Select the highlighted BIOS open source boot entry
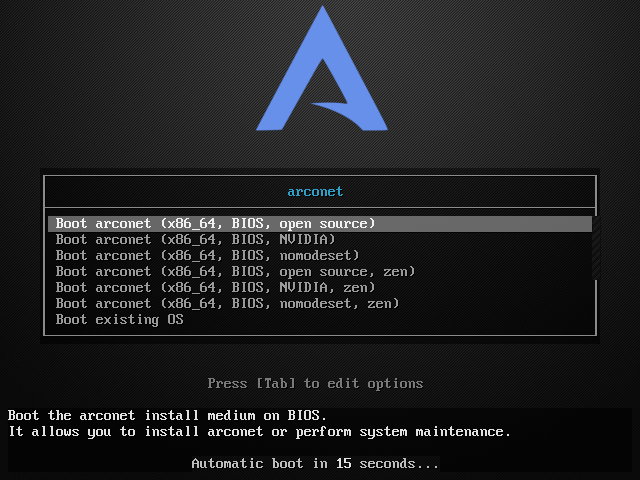640x480 pixels. point(320,224)
